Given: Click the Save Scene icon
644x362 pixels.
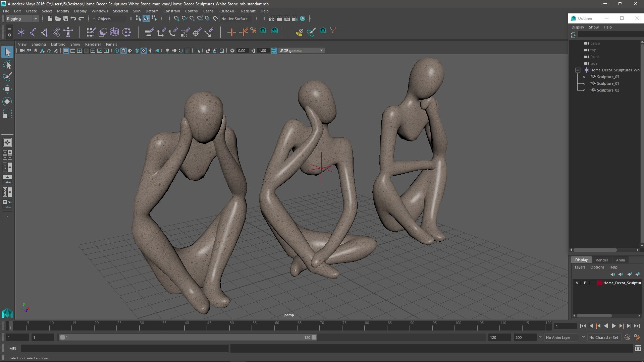Looking at the screenshot, I should coord(66,19).
